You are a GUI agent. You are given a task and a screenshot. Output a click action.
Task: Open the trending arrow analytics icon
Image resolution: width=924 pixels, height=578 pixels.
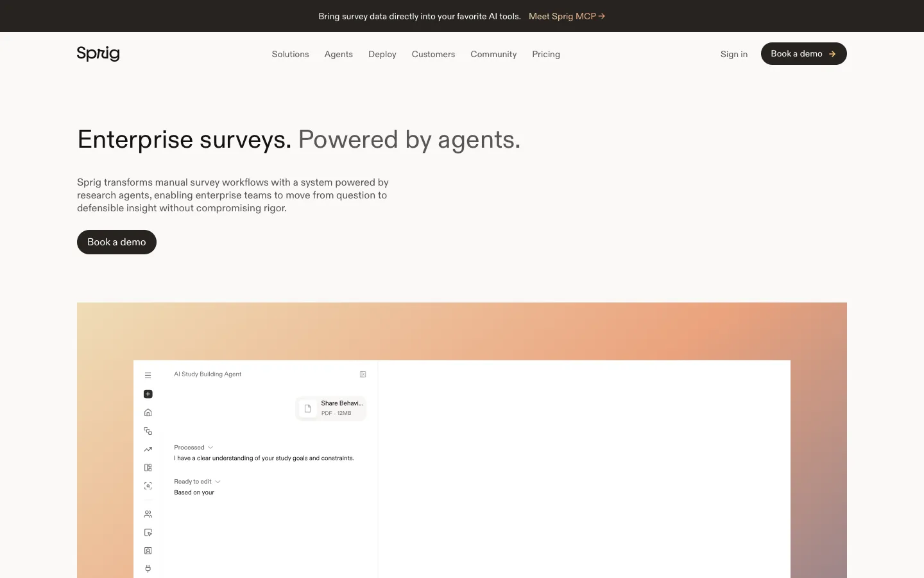coord(148,450)
